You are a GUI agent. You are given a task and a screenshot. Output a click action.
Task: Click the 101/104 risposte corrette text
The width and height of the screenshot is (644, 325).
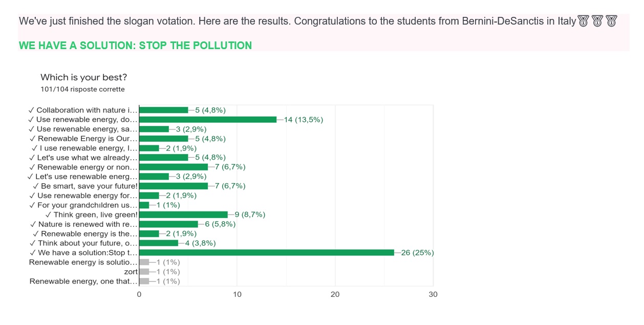(82, 89)
